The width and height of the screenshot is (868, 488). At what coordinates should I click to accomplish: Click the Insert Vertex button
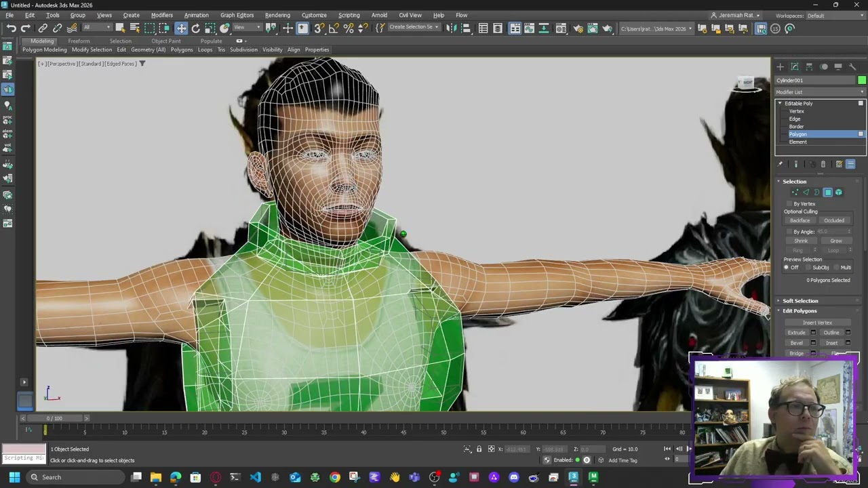[817, 323]
